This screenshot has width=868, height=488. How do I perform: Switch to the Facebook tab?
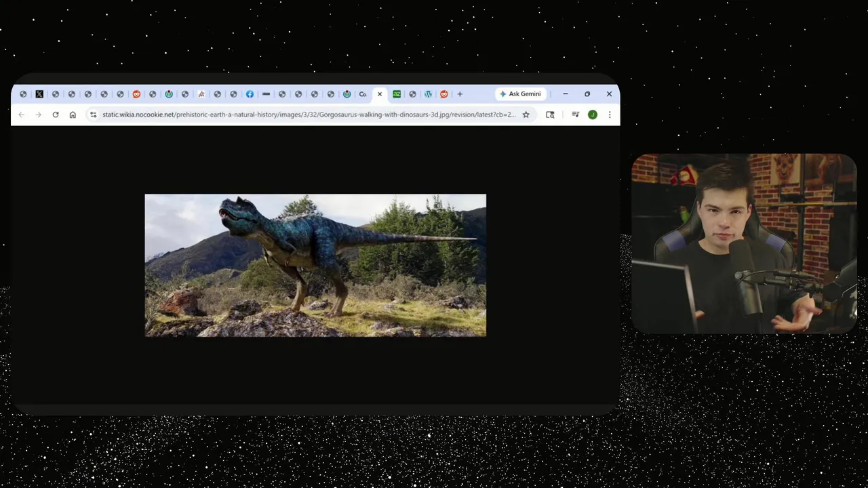pyautogui.click(x=250, y=94)
